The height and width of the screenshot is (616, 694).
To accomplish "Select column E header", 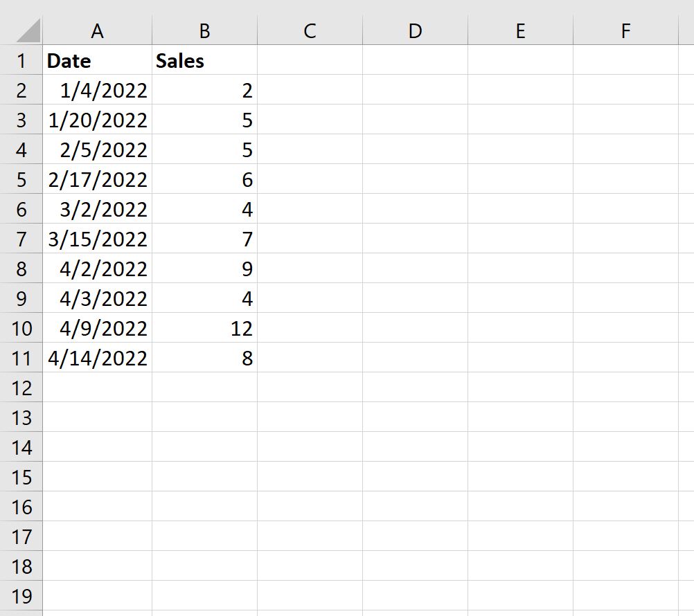I will [x=521, y=30].
